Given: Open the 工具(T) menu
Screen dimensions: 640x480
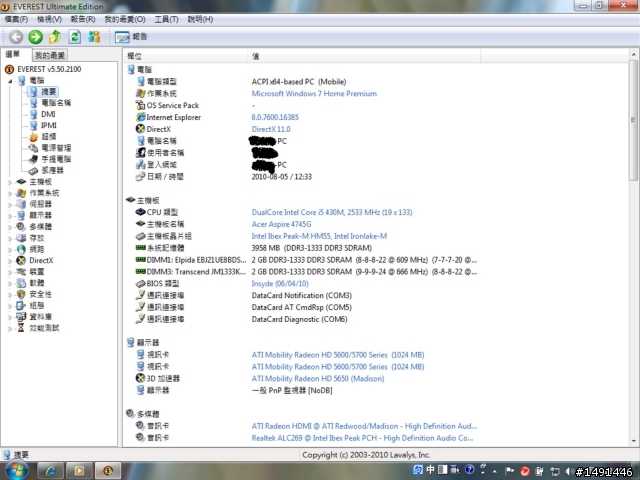Looking at the screenshot, I should pyautogui.click(x=166, y=19).
